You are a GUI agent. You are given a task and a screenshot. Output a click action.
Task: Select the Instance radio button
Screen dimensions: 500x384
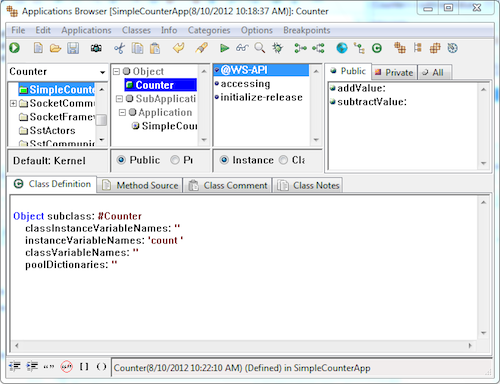(224, 160)
